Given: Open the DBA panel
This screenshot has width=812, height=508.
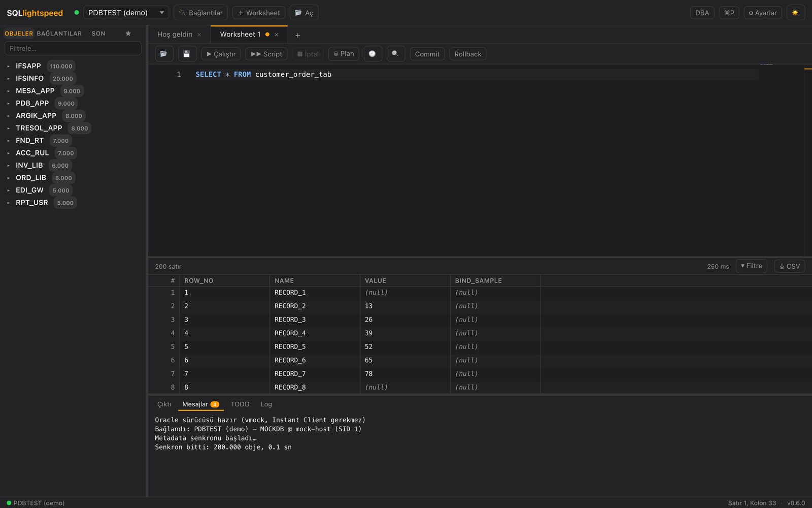Looking at the screenshot, I should (702, 13).
